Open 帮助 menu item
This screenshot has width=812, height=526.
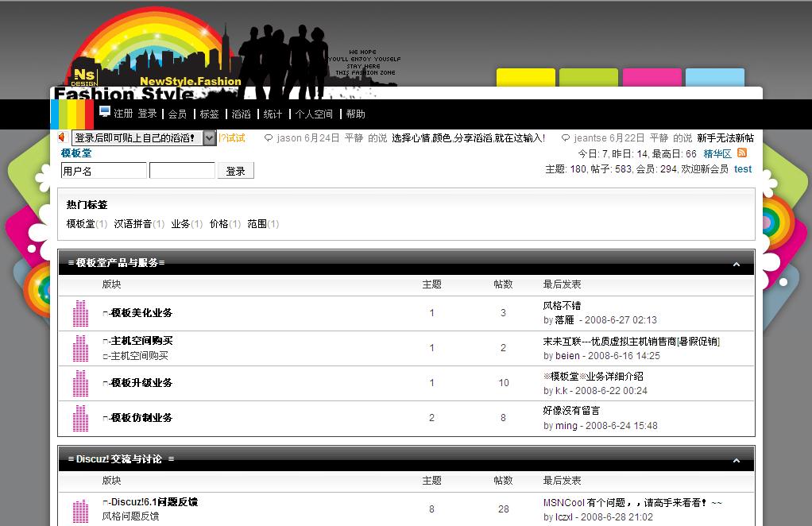[x=355, y=114]
